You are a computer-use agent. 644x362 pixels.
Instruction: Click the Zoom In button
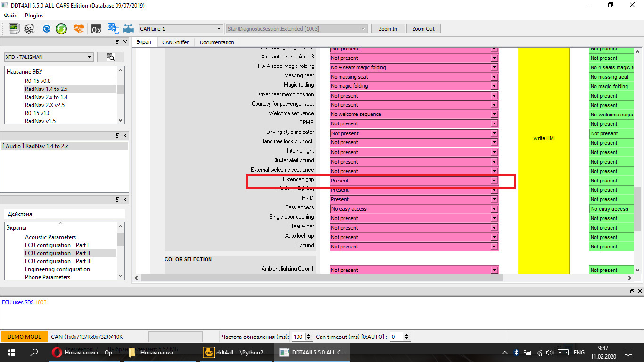388,29
